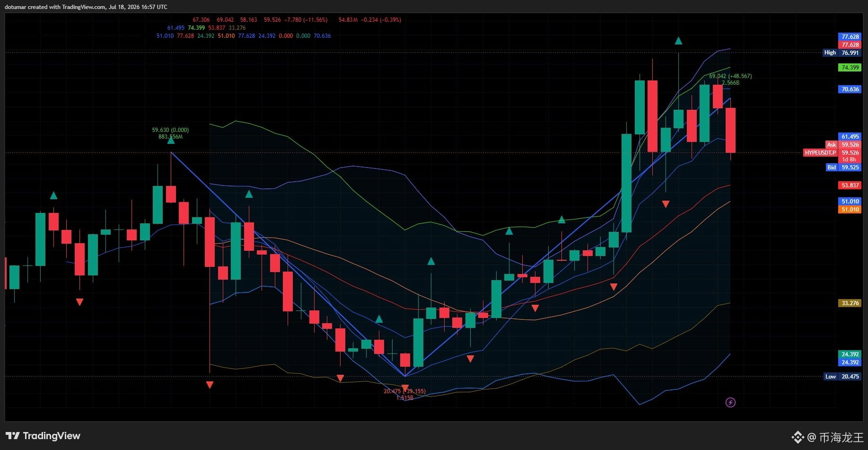
Task: Select the Low 20.475 axis label
Action: [x=842, y=377]
